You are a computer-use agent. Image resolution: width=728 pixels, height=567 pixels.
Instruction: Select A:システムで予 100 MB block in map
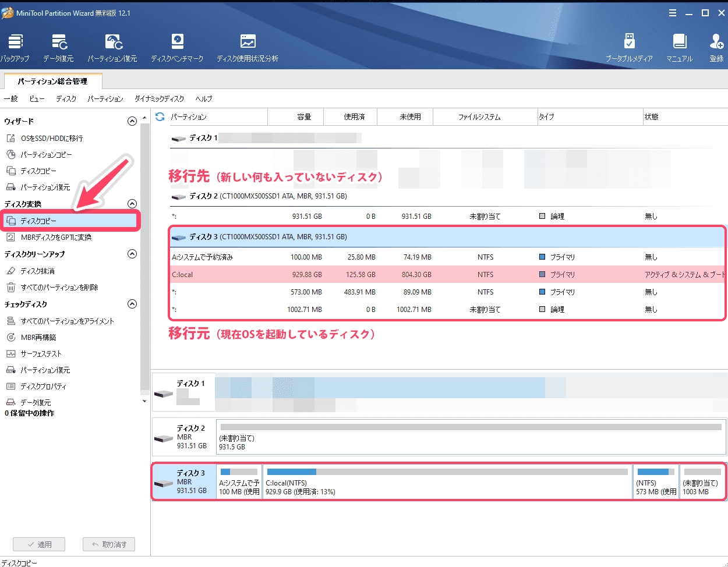click(239, 481)
